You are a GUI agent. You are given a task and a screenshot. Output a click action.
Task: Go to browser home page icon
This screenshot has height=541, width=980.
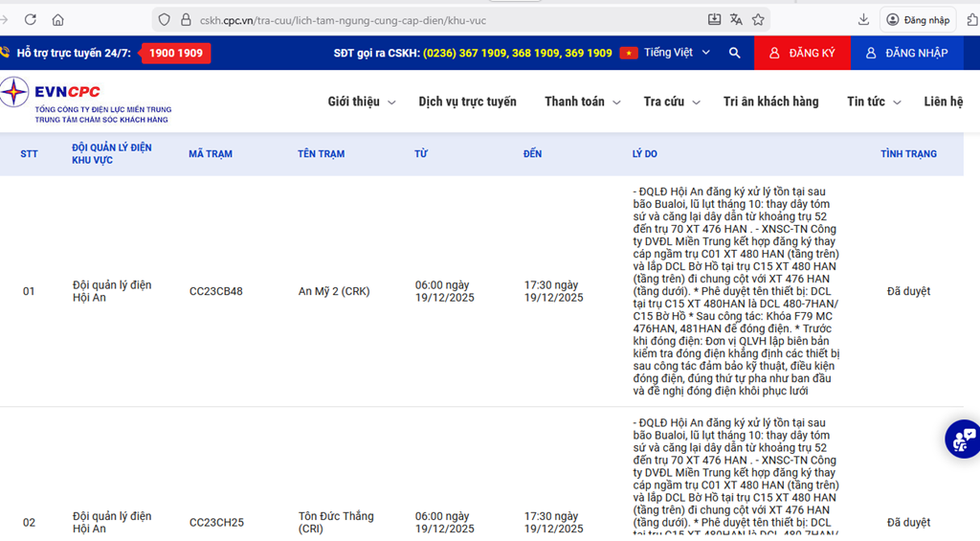(58, 20)
